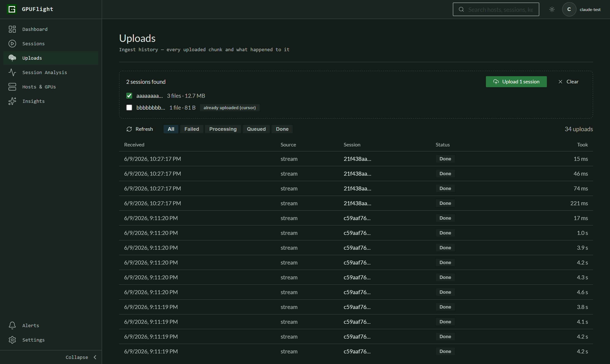
Task: Click the Took column header
Action: pos(582,145)
